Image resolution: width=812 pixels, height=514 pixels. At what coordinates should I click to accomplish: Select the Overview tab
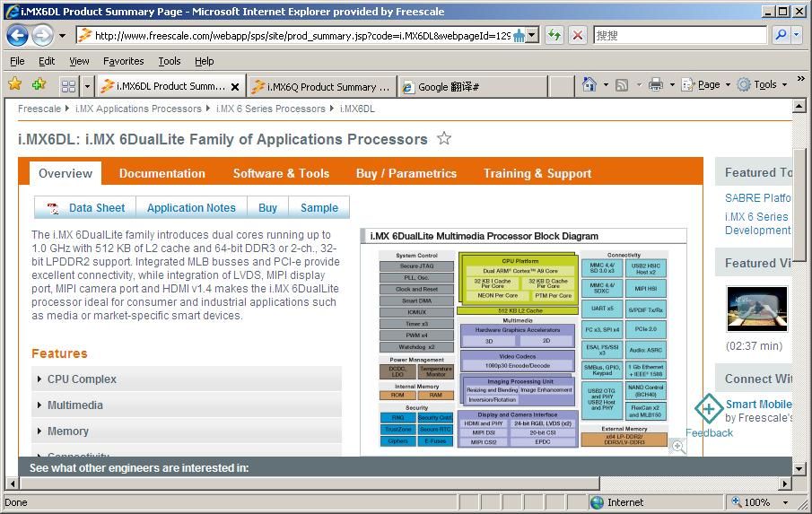tap(65, 173)
